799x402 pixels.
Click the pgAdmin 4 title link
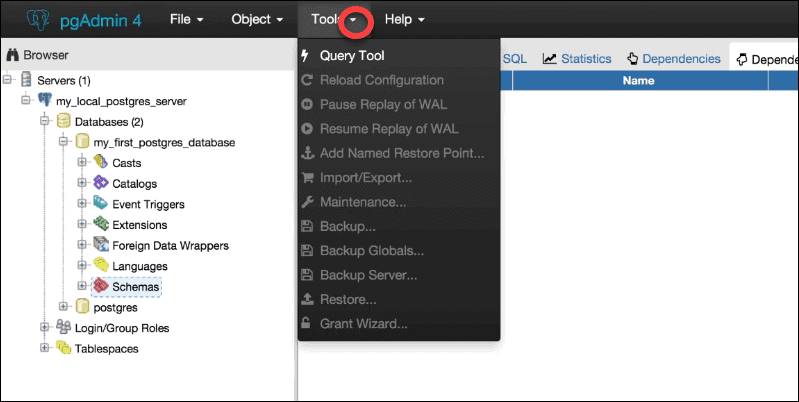pos(100,20)
